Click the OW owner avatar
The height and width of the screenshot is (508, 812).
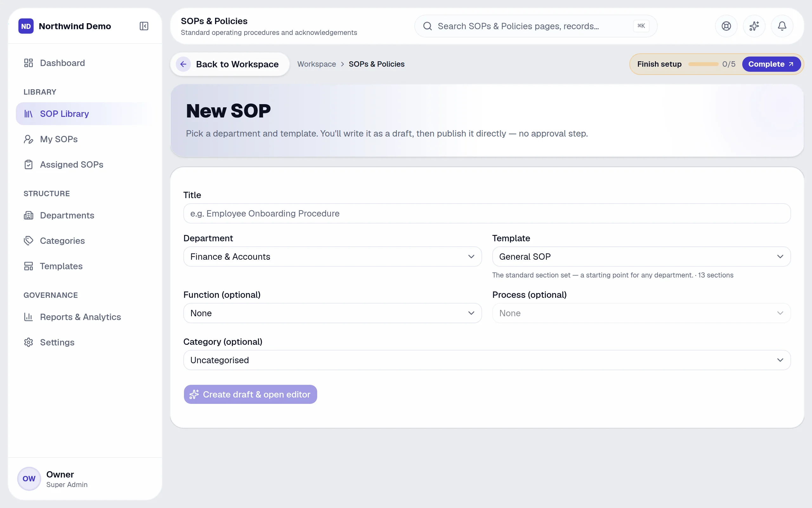(29, 479)
